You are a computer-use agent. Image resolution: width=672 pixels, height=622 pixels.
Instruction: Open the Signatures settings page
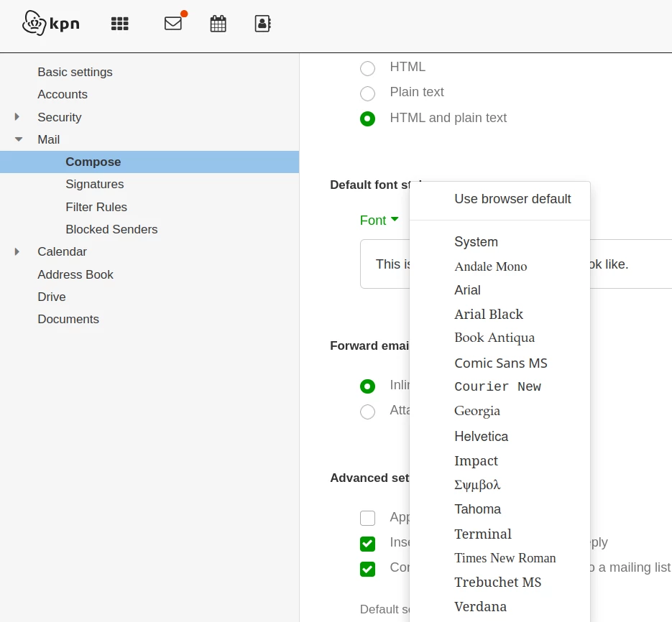pyautogui.click(x=95, y=184)
